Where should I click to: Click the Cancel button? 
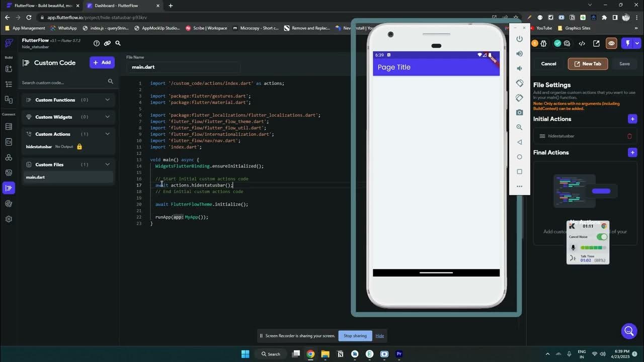(x=548, y=64)
